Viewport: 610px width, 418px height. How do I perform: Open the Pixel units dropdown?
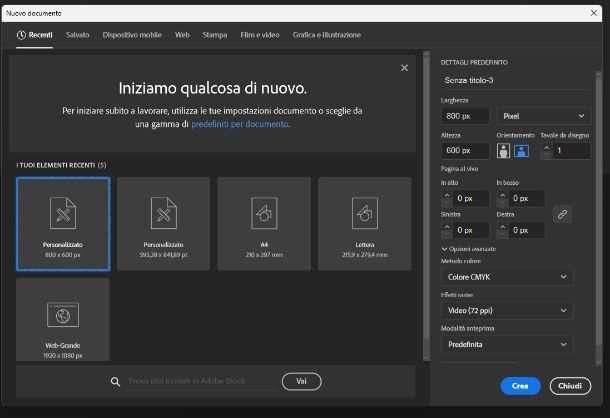pos(543,116)
